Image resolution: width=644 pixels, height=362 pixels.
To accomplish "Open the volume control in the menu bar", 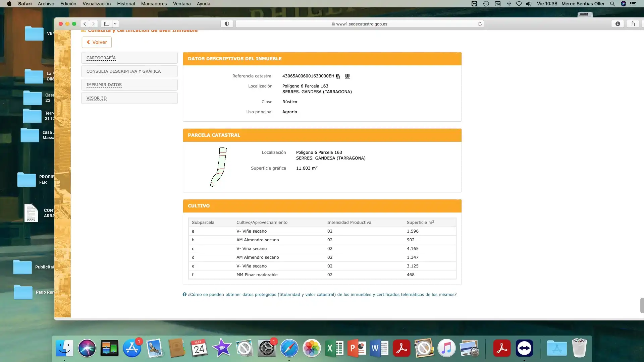I will [x=529, y=4].
